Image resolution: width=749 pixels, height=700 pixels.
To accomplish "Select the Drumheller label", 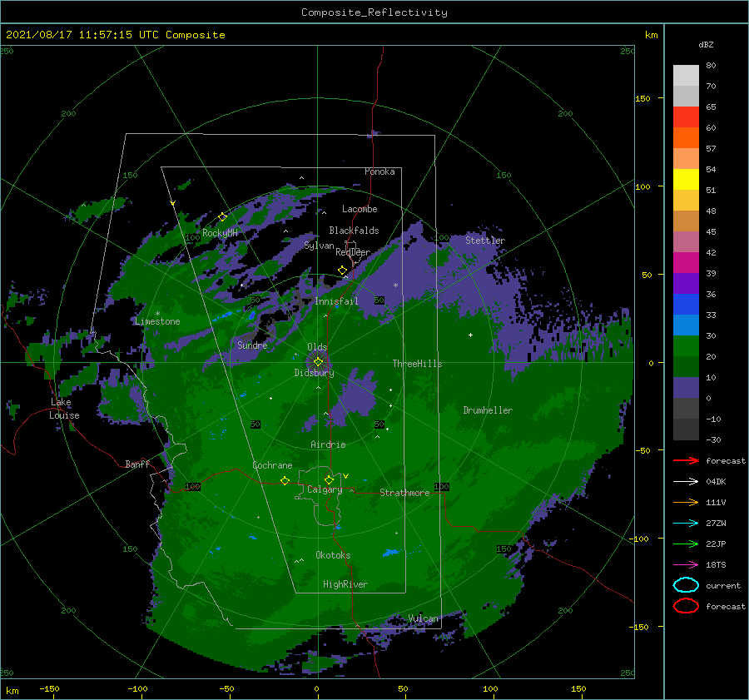I will [488, 410].
